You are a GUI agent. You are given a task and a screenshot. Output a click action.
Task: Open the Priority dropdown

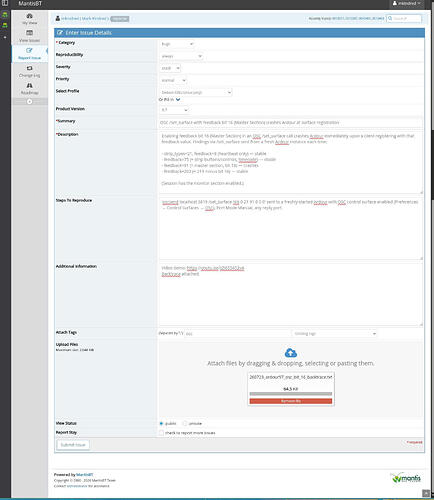coord(173,80)
